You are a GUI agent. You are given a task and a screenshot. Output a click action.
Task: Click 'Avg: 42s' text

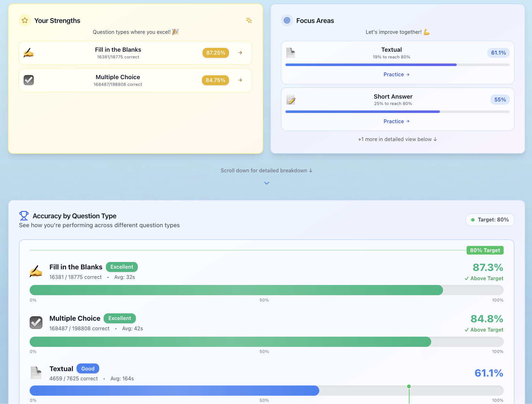point(133,328)
